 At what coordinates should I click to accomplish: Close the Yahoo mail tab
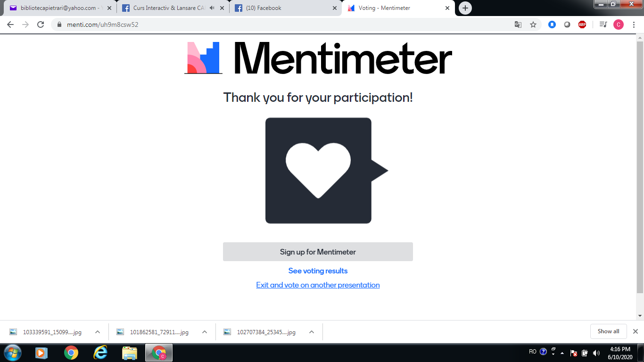109,8
